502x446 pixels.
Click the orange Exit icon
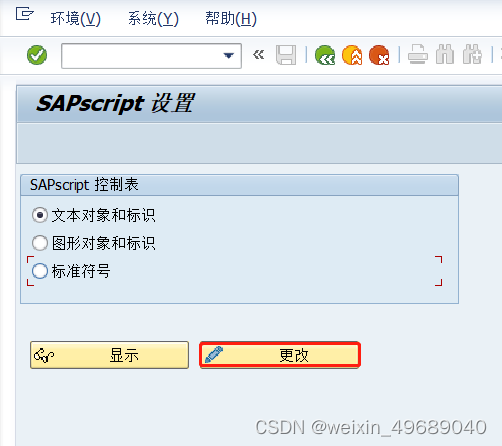(352, 55)
